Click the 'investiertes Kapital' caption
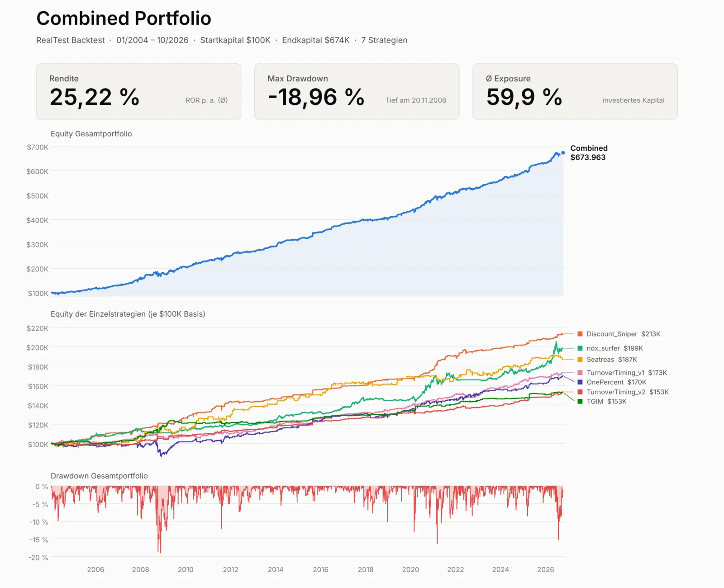Viewport: 724px width, 588px height. (633, 100)
